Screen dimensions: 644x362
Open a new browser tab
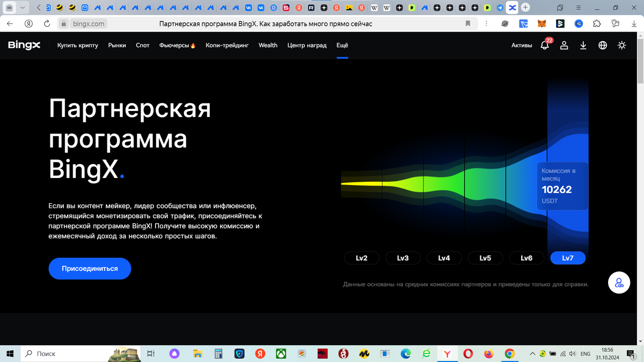pos(525,8)
